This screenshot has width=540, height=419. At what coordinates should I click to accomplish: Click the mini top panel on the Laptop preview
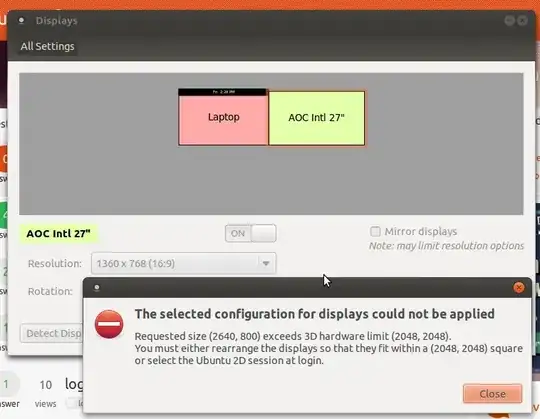[223, 92]
